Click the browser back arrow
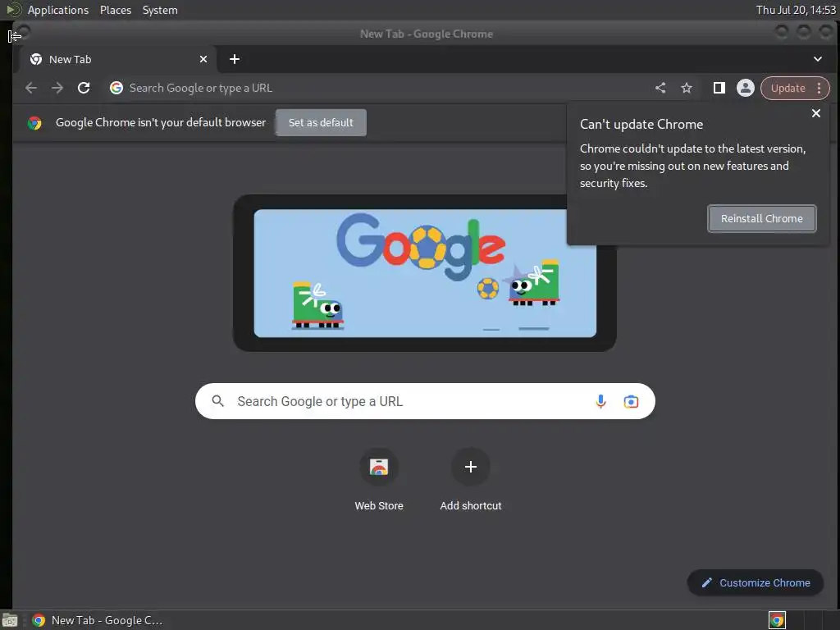The height and width of the screenshot is (630, 840). click(x=31, y=88)
